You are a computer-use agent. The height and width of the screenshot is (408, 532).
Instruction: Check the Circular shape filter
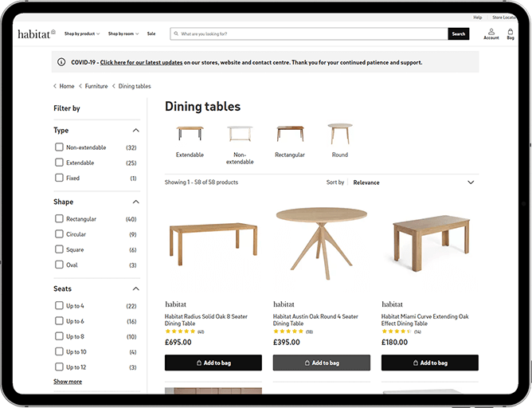coord(59,233)
